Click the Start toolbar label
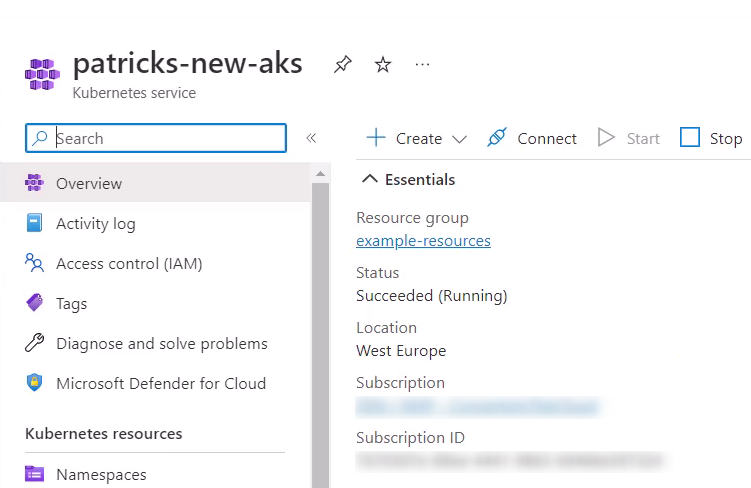Viewport: 751px width, 488px height. pos(643,138)
